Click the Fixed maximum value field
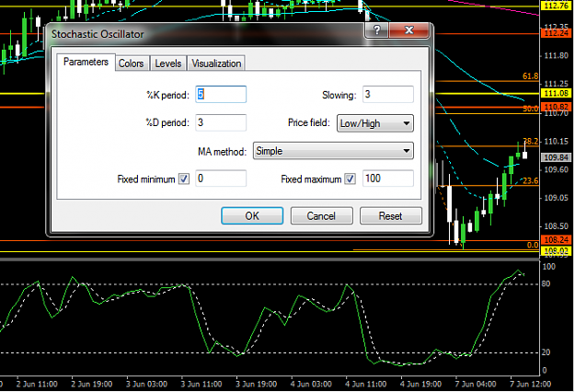Image resolution: width=575 pixels, height=392 pixels. (x=388, y=179)
